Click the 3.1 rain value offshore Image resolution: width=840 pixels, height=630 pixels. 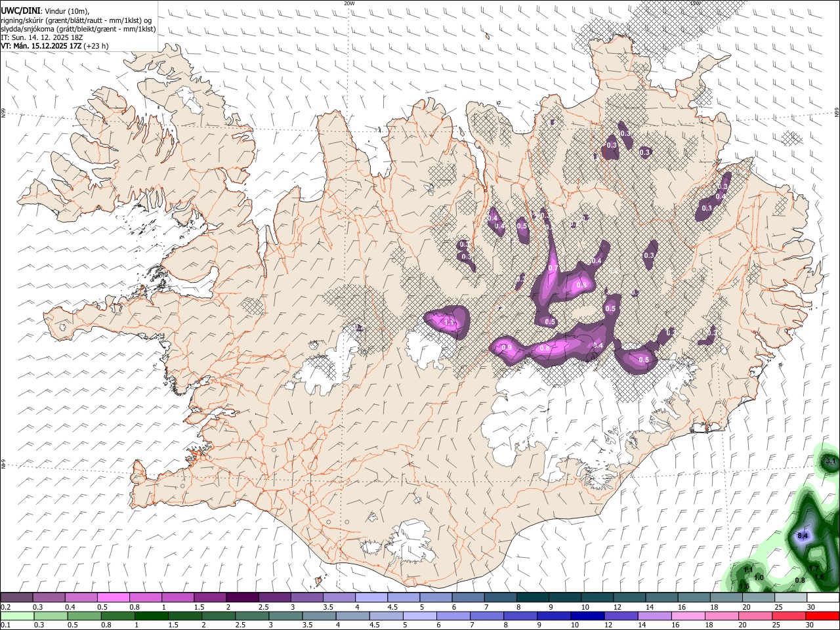tap(830, 461)
